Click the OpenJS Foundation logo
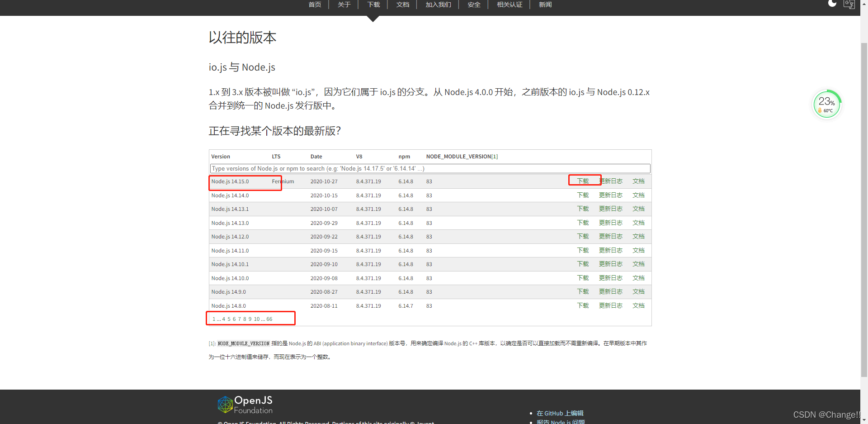The image size is (868, 424). coord(245,405)
